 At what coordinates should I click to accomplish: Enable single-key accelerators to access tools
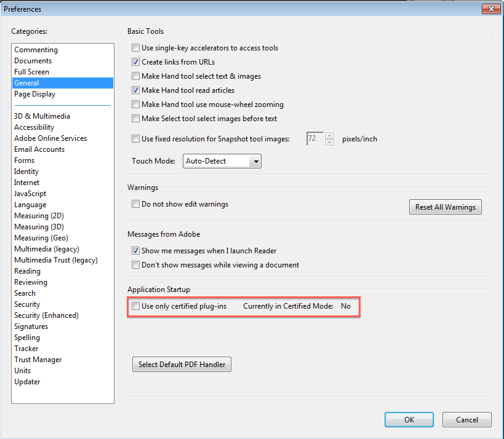click(135, 48)
